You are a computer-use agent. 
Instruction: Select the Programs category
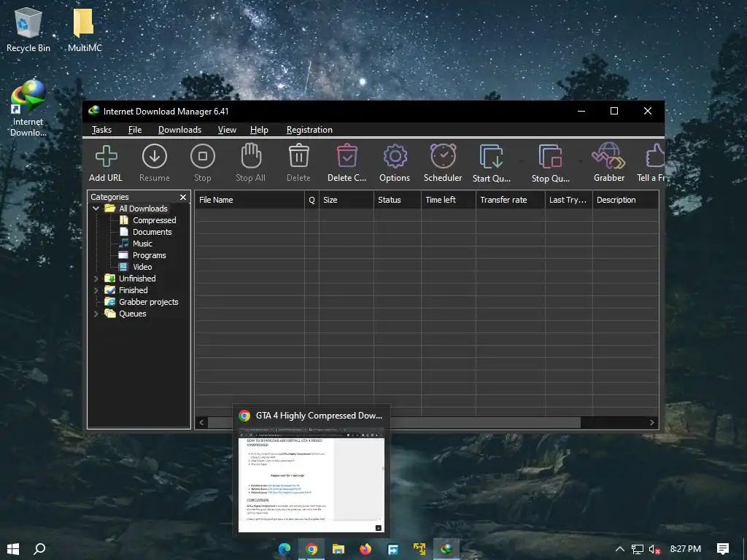click(142, 255)
